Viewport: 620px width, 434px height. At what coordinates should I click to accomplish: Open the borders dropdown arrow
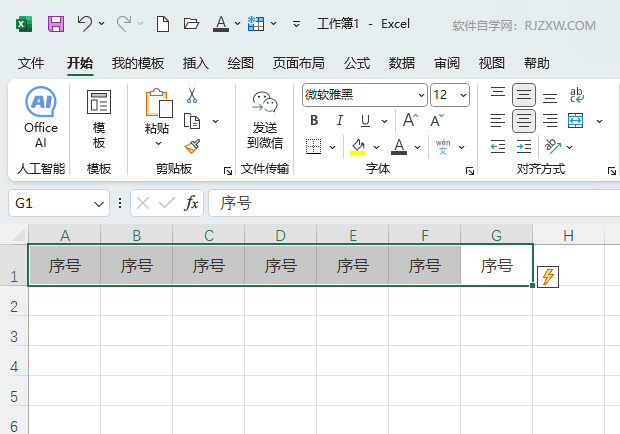(333, 147)
